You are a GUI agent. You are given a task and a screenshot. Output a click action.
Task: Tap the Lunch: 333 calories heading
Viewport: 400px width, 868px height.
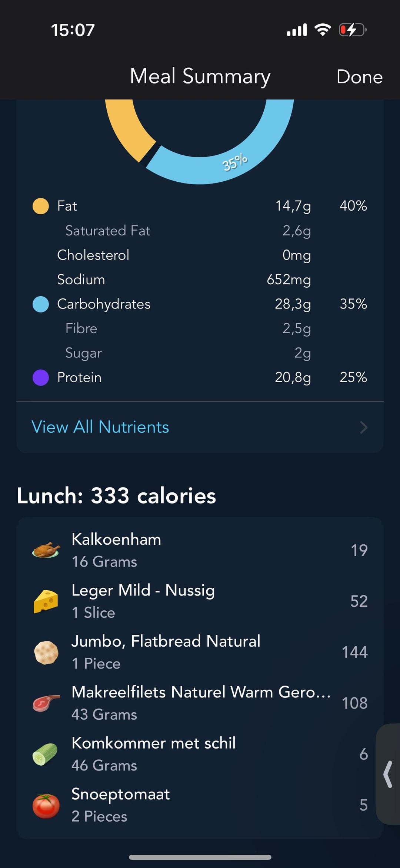(116, 496)
